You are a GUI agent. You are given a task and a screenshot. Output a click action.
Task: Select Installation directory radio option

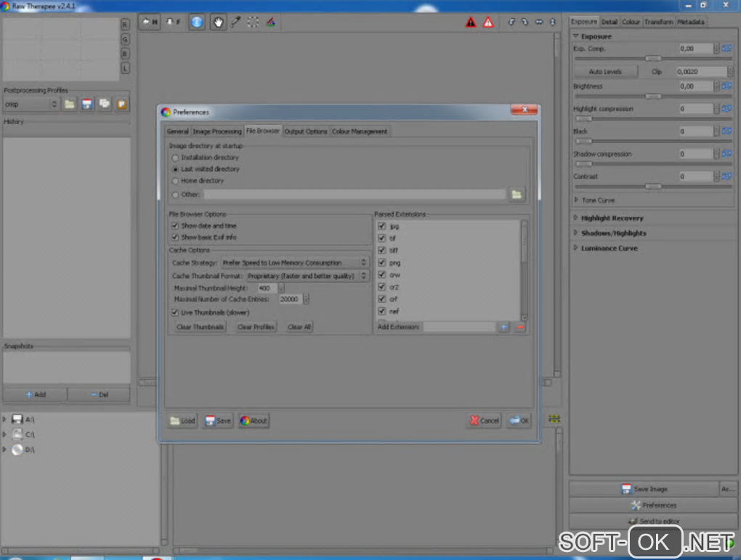[x=175, y=158]
